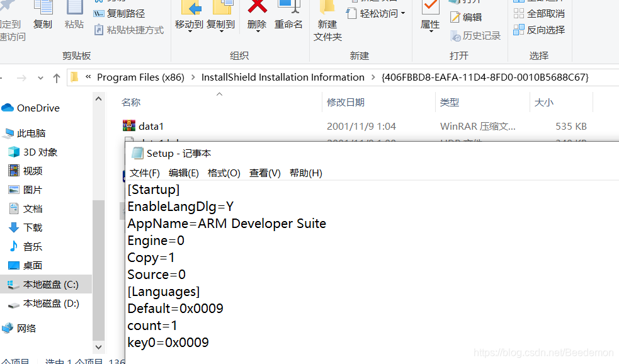Open Notepad File (文件) menu

(144, 173)
